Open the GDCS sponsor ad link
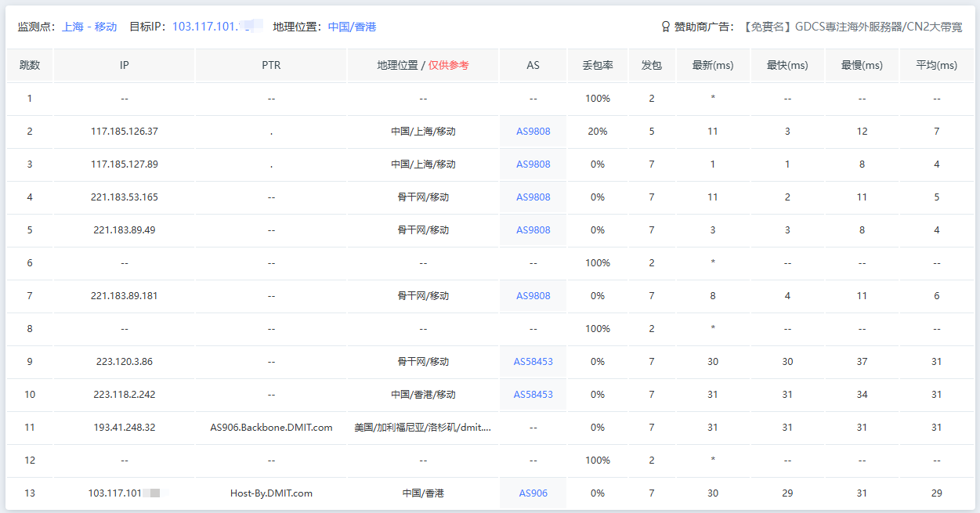 [852, 27]
